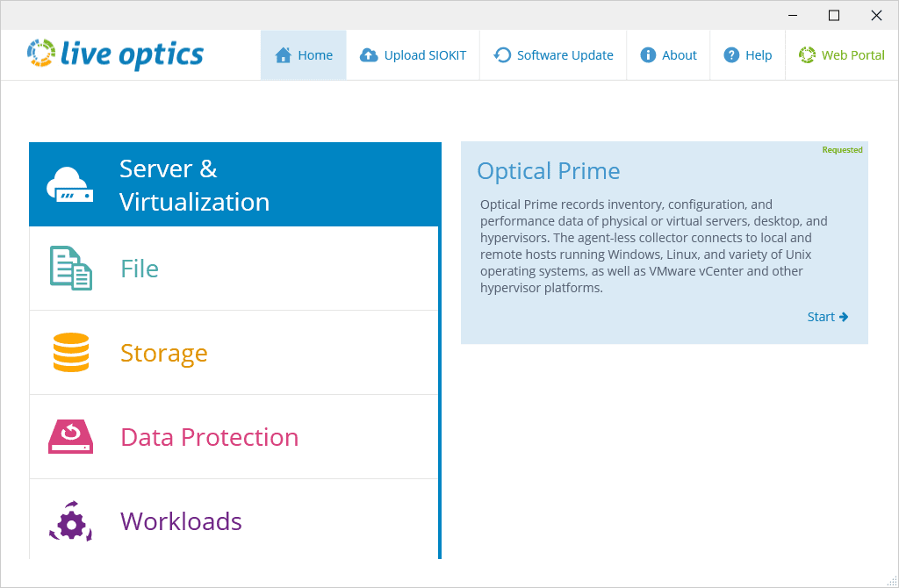
Task: Click the Software Update refresh icon
Action: click(x=502, y=55)
